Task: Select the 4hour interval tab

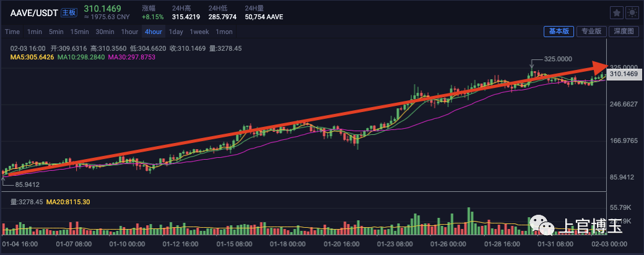Action: click(153, 32)
